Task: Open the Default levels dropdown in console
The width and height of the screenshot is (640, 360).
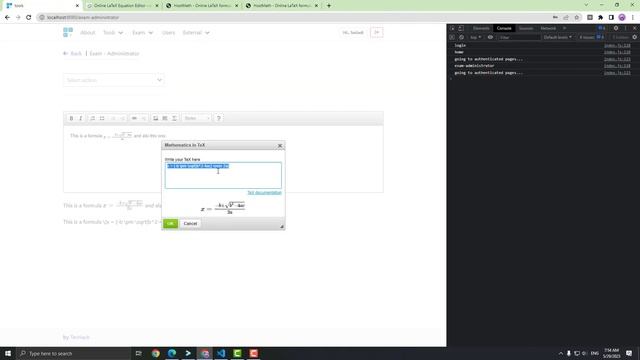Action: [x=558, y=37]
